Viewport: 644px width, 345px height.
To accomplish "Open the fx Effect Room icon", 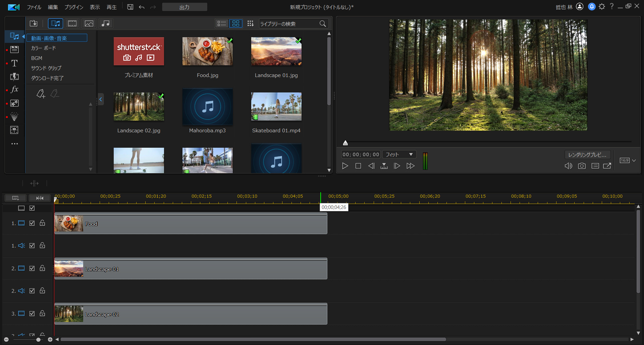I will 14,89.
